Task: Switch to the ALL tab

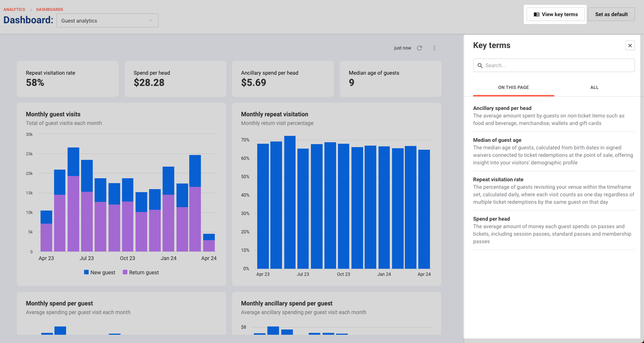Action: point(594,87)
